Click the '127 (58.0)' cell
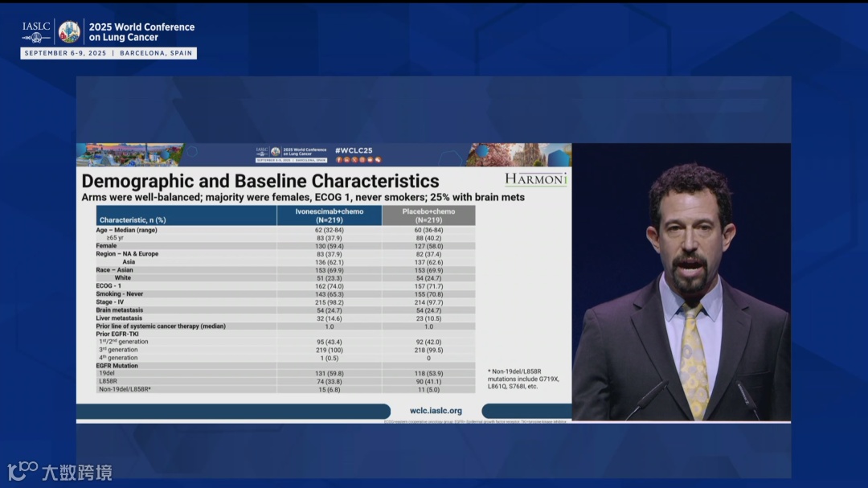Image resolution: width=868 pixels, height=488 pixels. (428, 246)
